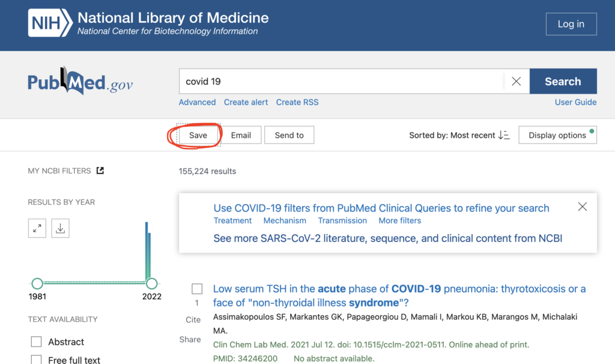
Task: Open the PubMed.gov home logo
Action: pyautogui.click(x=80, y=81)
